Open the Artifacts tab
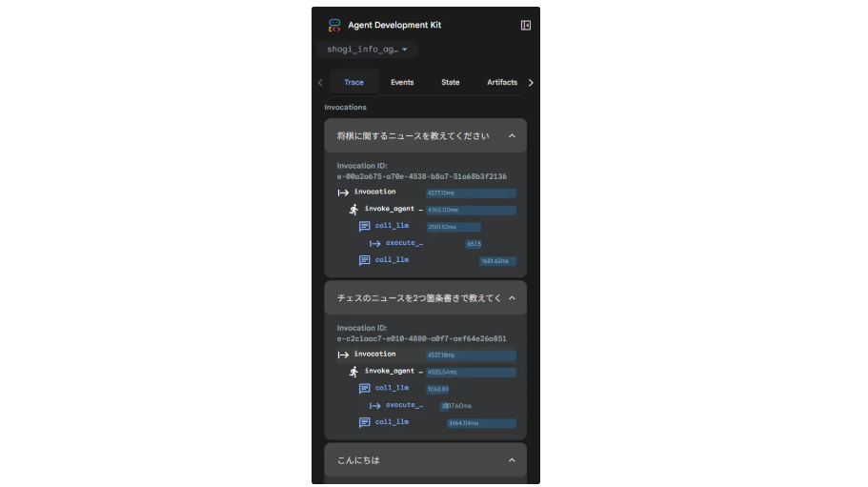 502,83
